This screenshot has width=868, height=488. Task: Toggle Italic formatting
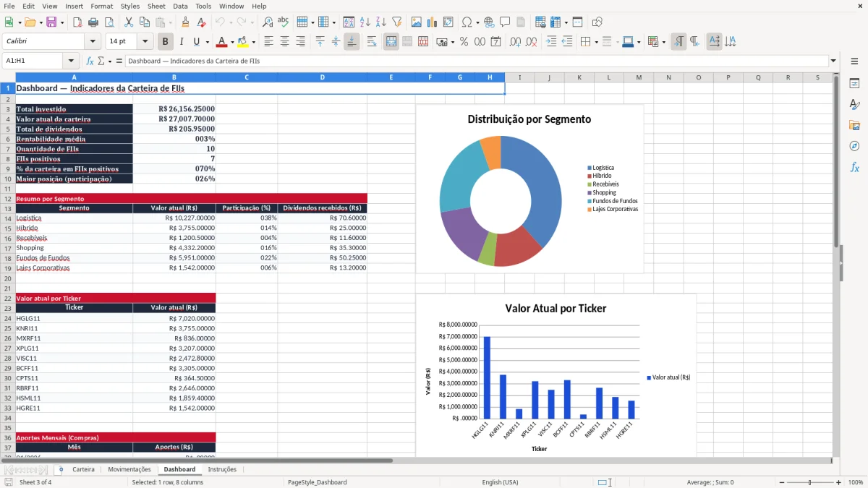point(181,42)
